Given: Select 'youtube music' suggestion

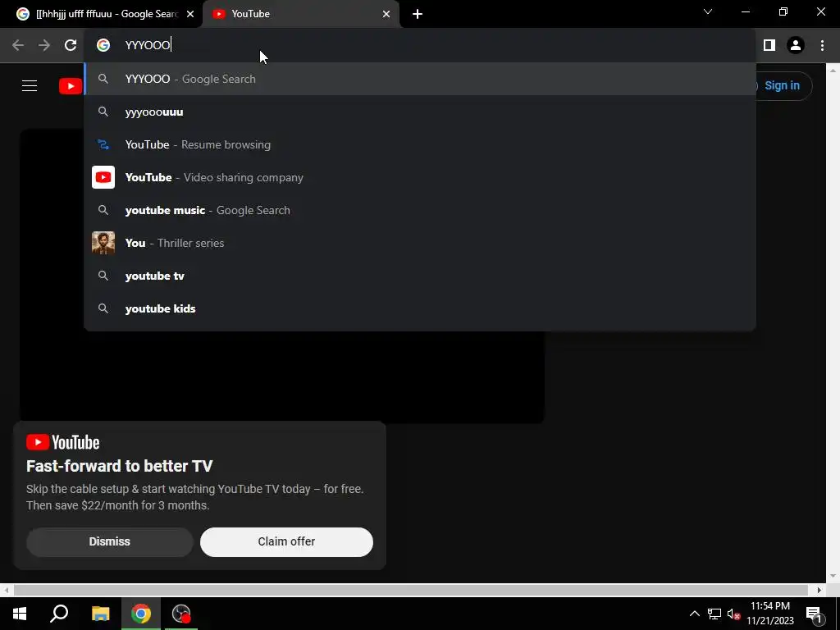Looking at the screenshot, I should [420, 210].
